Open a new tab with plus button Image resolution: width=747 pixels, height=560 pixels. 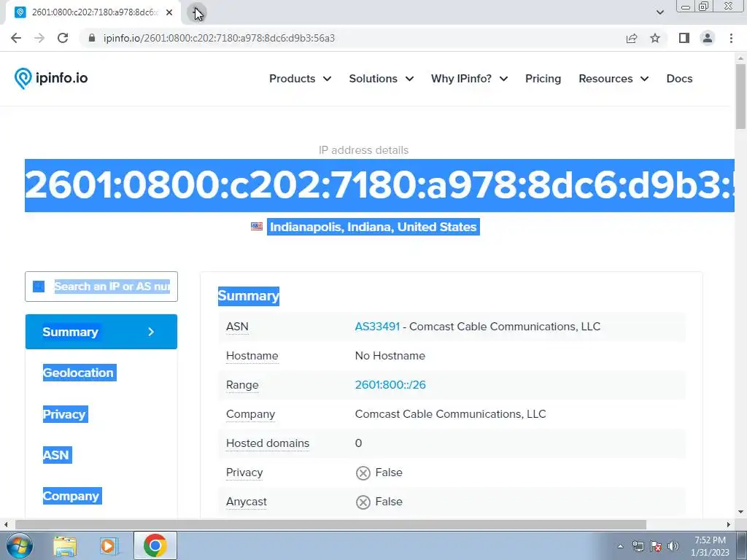click(197, 13)
